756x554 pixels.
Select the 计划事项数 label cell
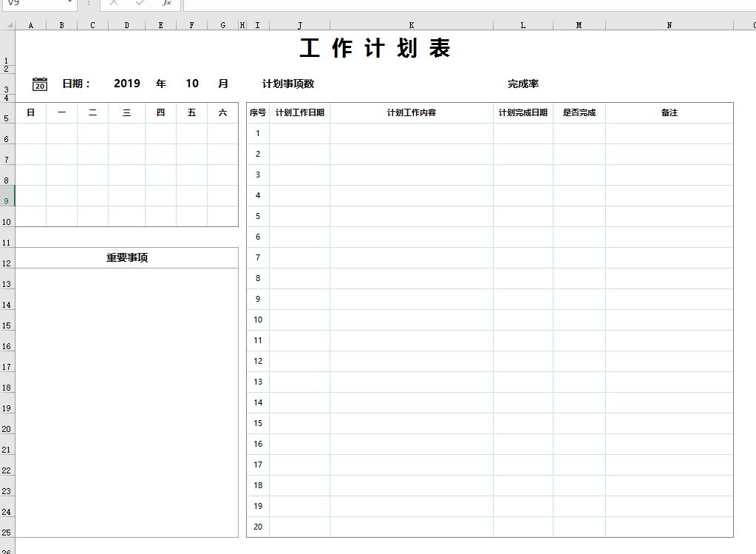(289, 84)
